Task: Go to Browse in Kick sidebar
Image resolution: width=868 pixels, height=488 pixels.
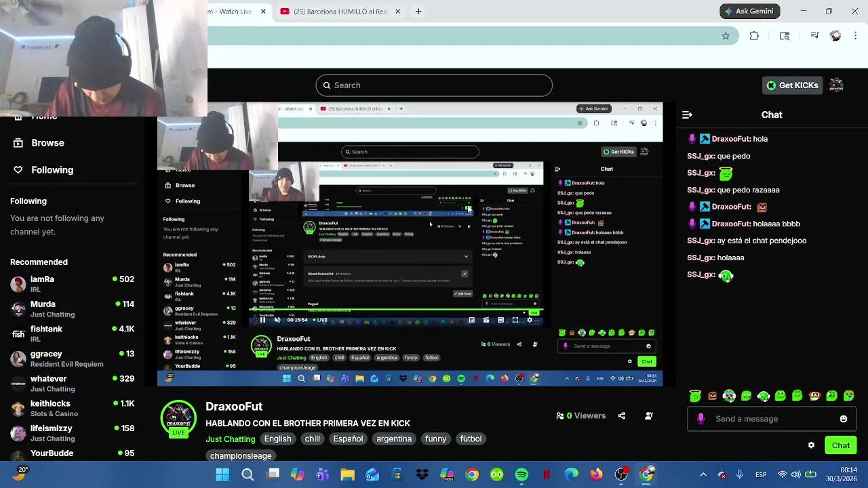Action: [x=39, y=143]
